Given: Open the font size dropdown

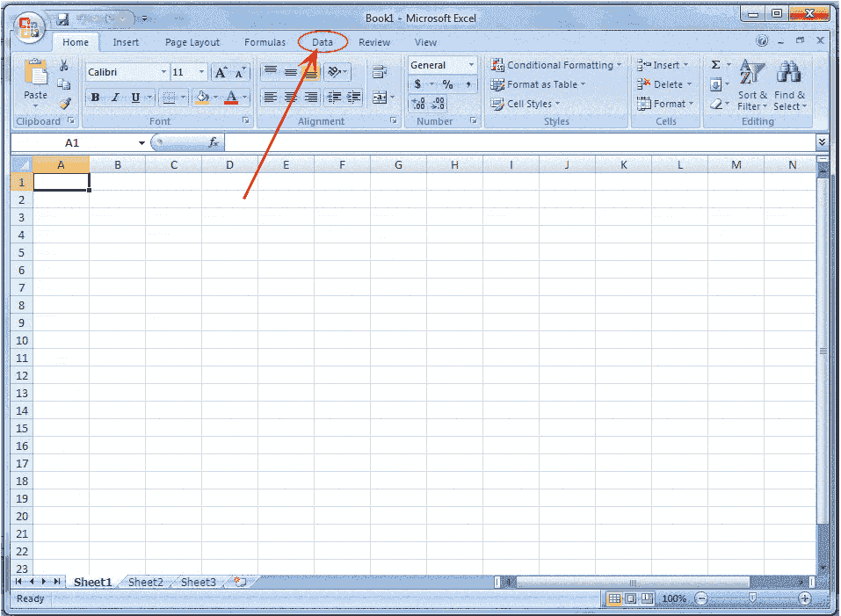Looking at the screenshot, I should point(199,71).
